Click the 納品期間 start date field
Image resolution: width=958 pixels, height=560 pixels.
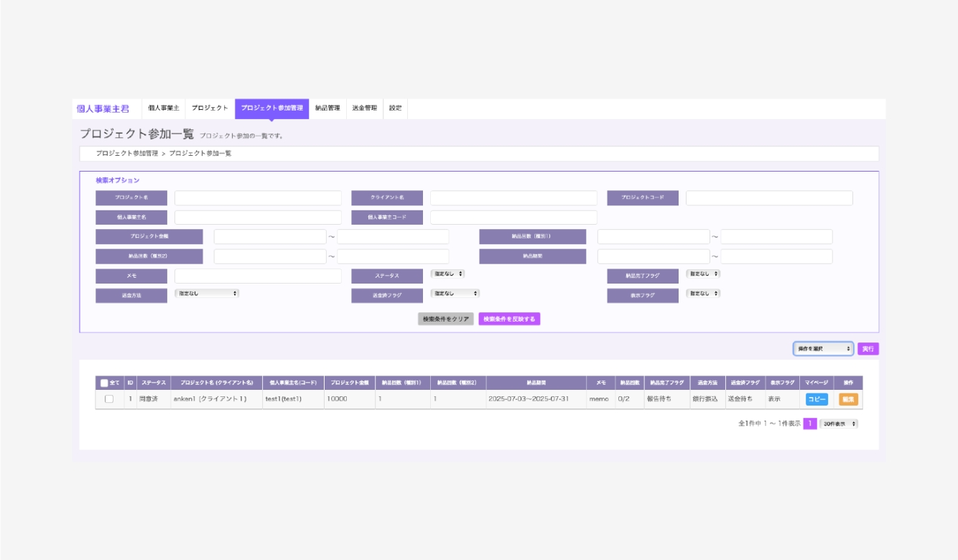(654, 256)
